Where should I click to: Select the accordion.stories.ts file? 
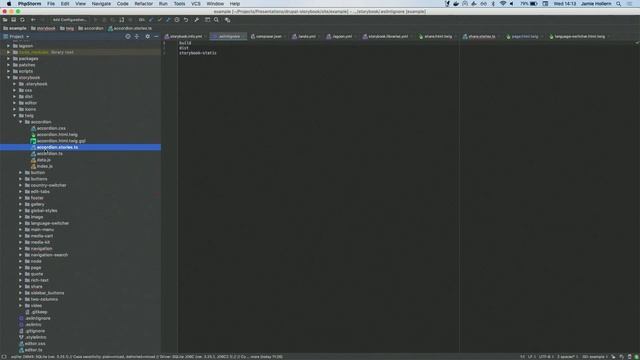click(x=80, y=147)
